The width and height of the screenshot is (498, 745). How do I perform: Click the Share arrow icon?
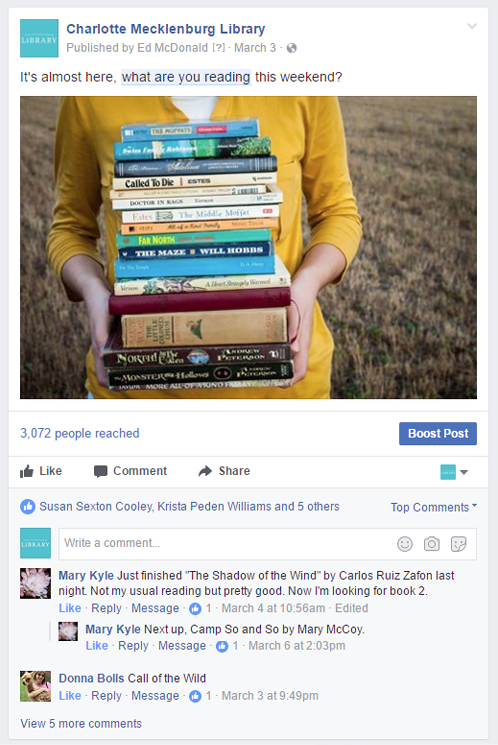click(x=205, y=471)
